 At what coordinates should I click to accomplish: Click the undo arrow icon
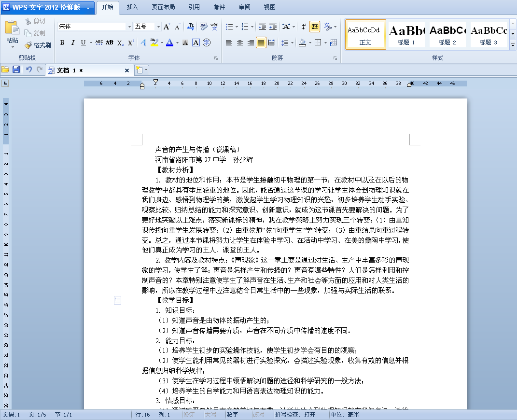pos(29,70)
